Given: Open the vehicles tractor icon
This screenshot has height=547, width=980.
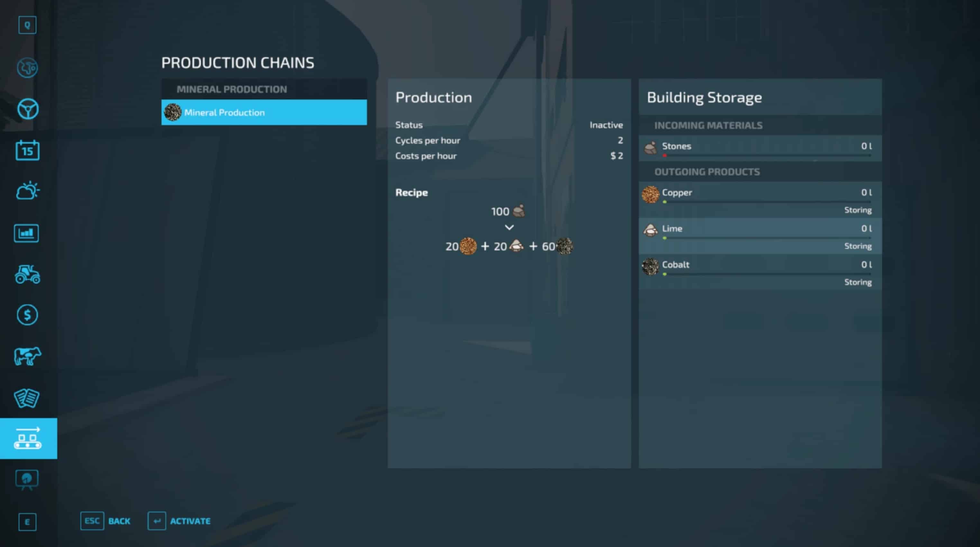Looking at the screenshot, I should 27,274.
